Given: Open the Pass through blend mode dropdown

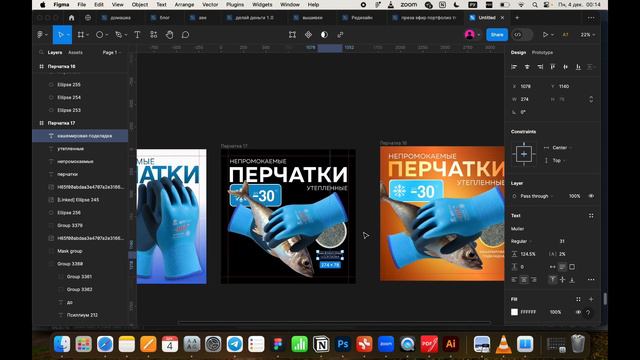Looking at the screenshot, I should (x=536, y=196).
